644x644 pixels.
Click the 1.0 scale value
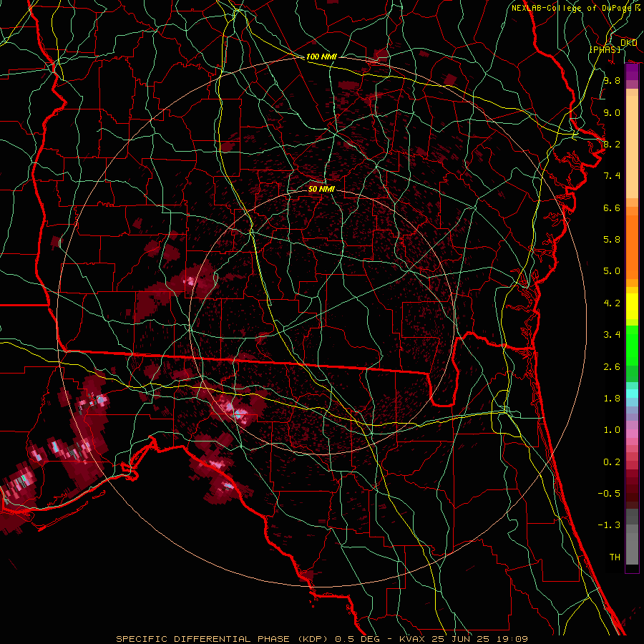point(612,430)
